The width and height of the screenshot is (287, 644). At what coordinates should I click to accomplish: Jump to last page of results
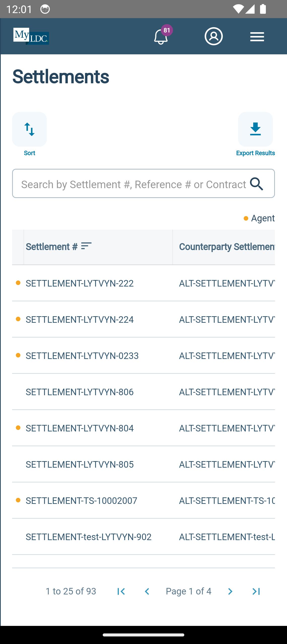(x=256, y=591)
